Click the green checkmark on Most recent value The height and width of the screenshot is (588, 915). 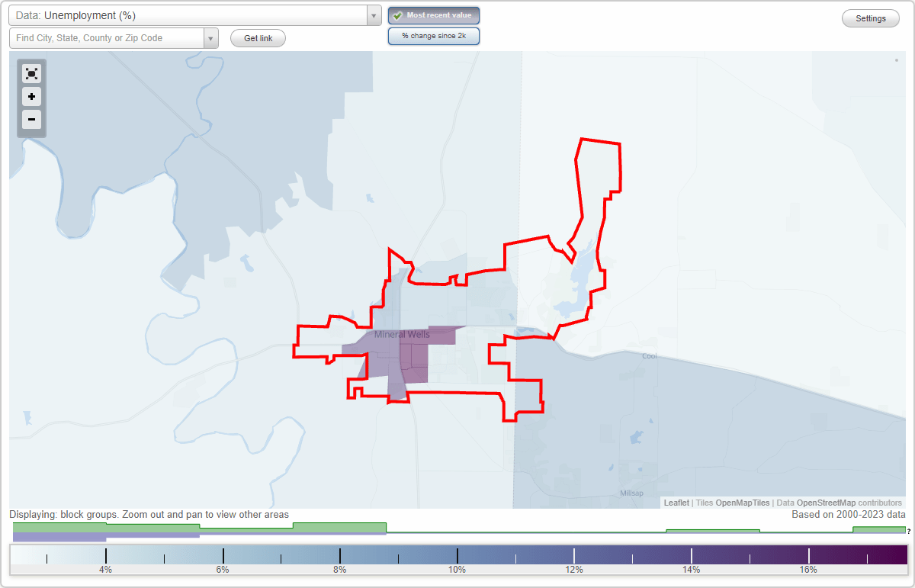tap(396, 15)
